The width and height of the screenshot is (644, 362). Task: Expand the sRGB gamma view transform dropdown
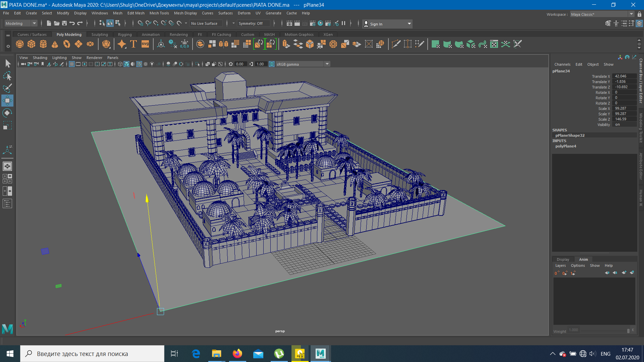327,64
